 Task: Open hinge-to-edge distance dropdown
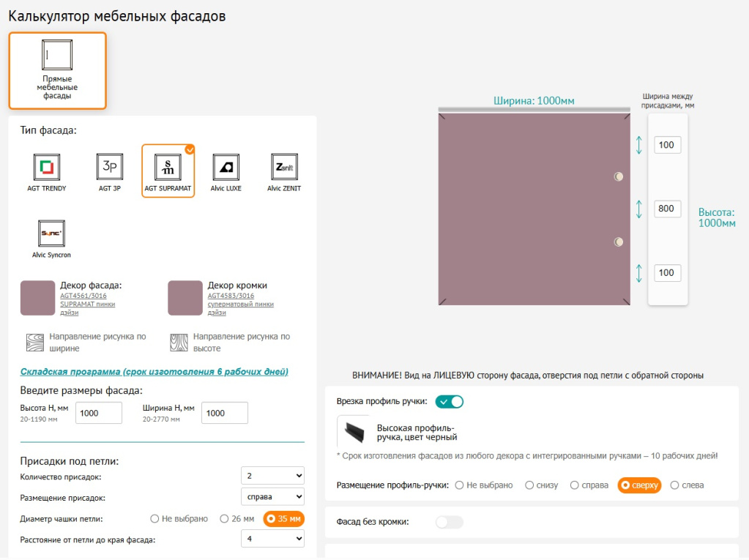point(272,540)
